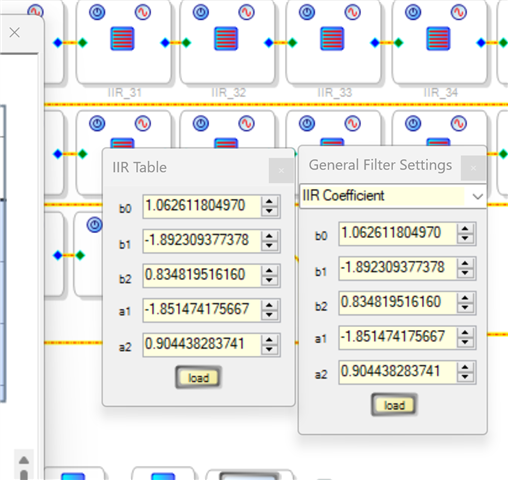The image size is (508, 480).
Task: Toggle power icon on second-row block under IIR_32
Action: [x=201, y=124]
